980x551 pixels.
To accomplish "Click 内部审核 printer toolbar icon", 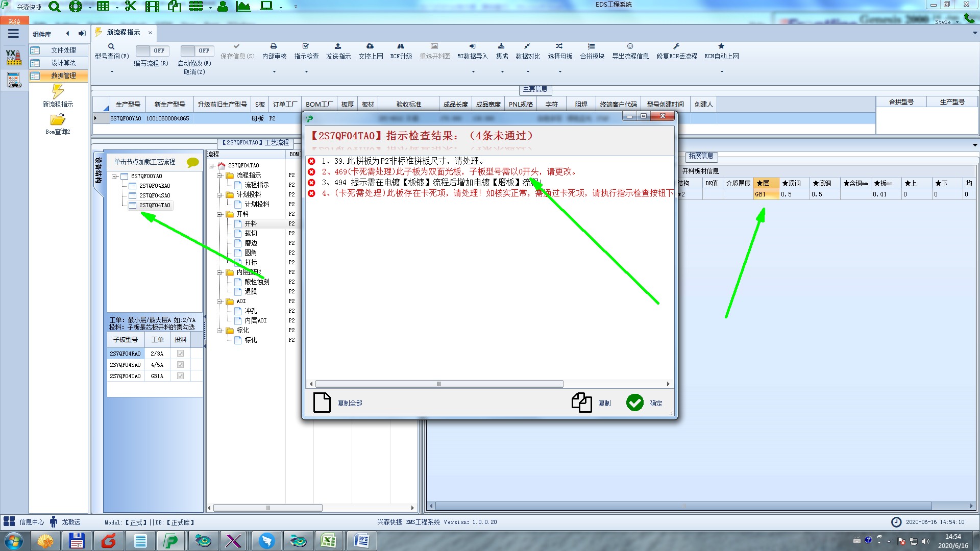I will pyautogui.click(x=274, y=46).
